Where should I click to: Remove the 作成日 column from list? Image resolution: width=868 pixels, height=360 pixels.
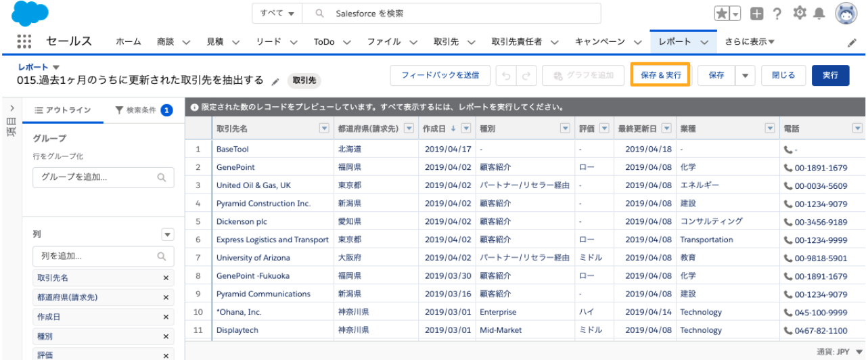click(x=166, y=317)
